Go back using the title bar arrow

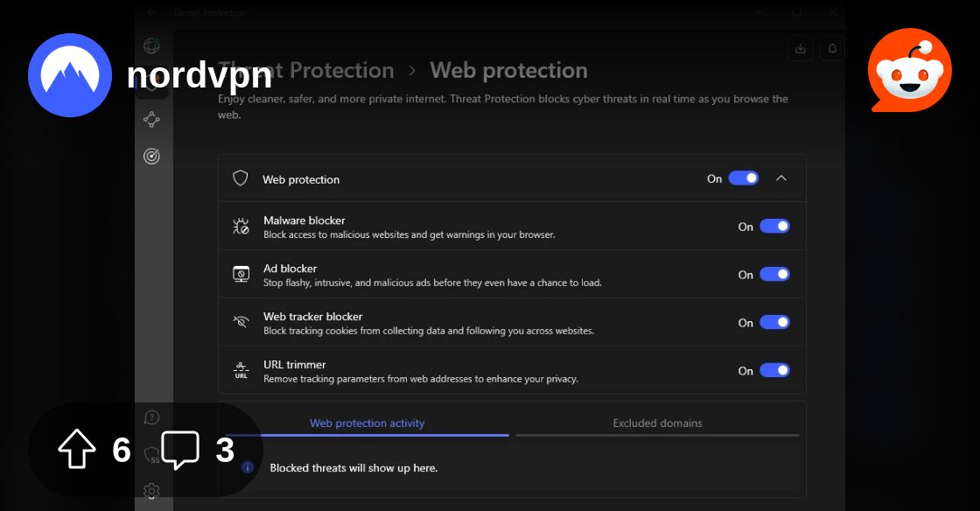click(x=152, y=13)
